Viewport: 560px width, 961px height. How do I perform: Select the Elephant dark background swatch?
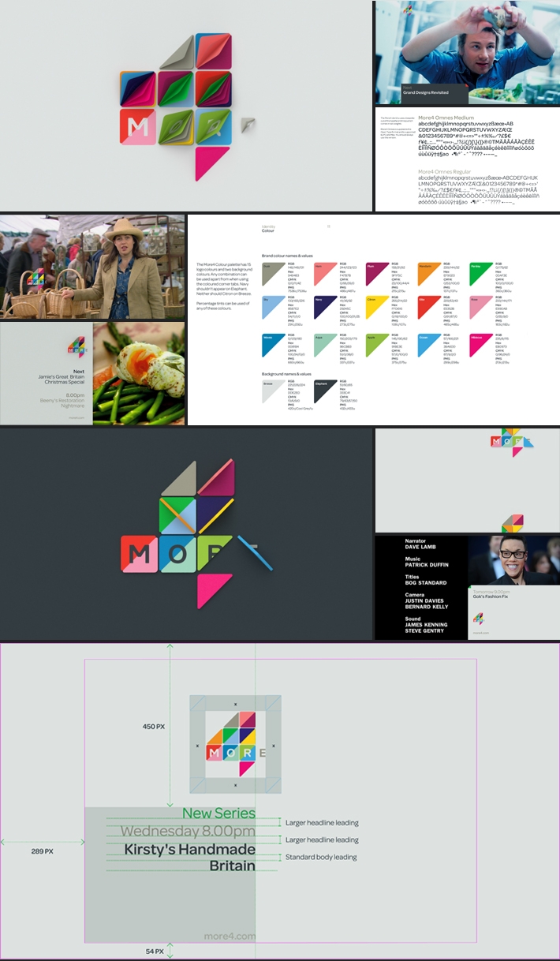[x=324, y=391]
